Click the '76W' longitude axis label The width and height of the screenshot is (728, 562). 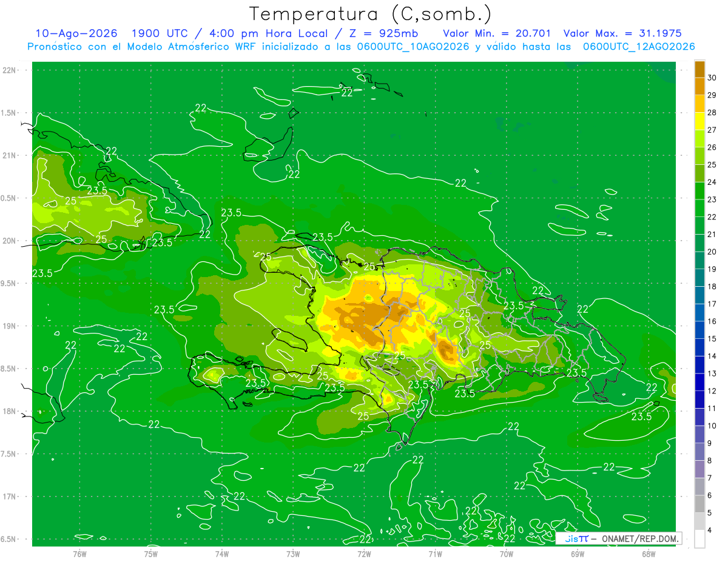(x=79, y=554)
